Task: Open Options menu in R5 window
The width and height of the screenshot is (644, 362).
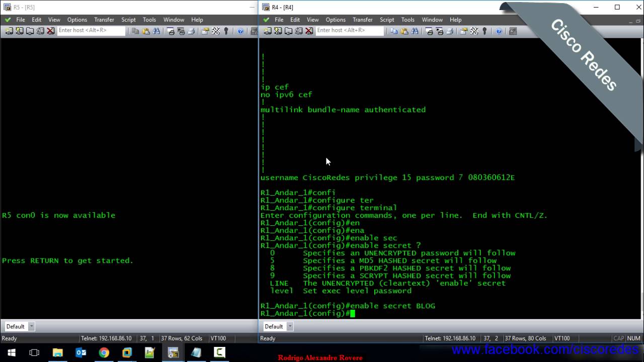Action: pos(77,20)
